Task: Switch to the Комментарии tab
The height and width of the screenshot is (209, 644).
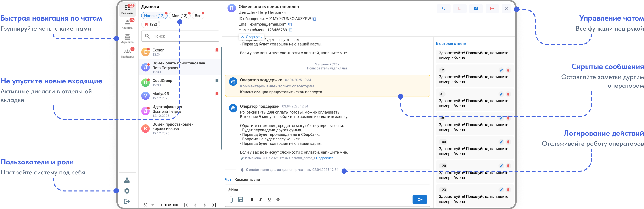Action: point(247,180)
